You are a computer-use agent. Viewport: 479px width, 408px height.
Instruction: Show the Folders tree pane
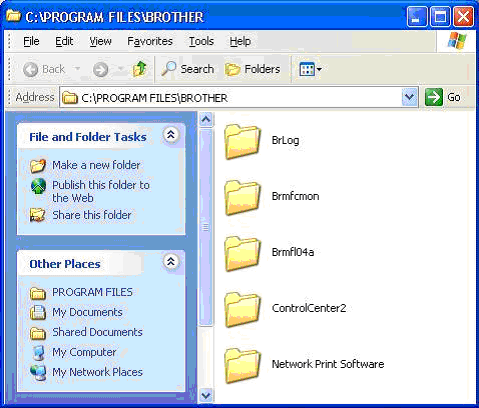253,69
